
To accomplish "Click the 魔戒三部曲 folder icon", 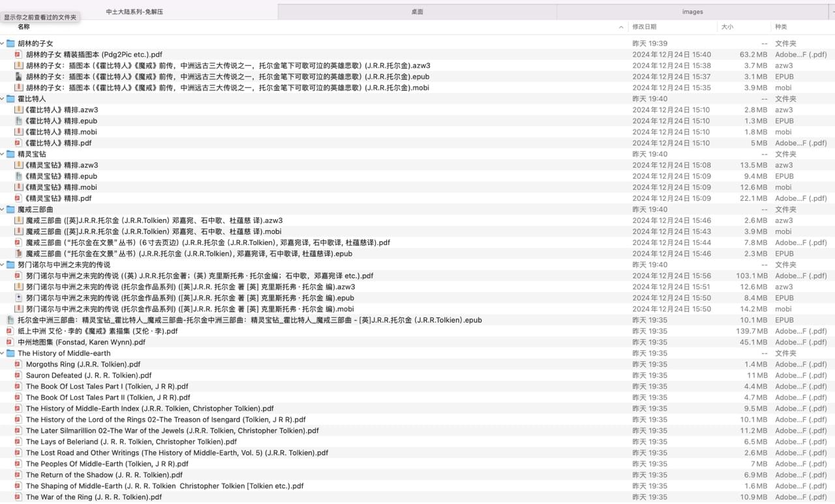I will point(10,210).
